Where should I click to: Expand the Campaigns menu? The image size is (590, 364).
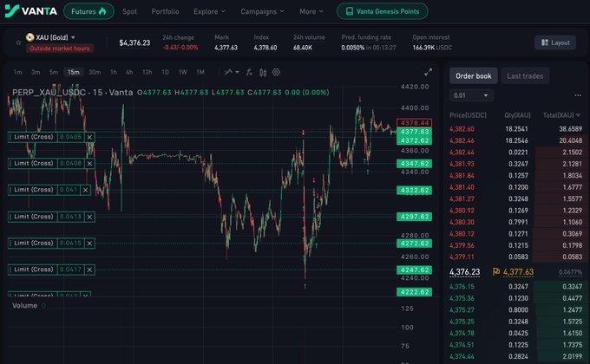coord(262,11)
